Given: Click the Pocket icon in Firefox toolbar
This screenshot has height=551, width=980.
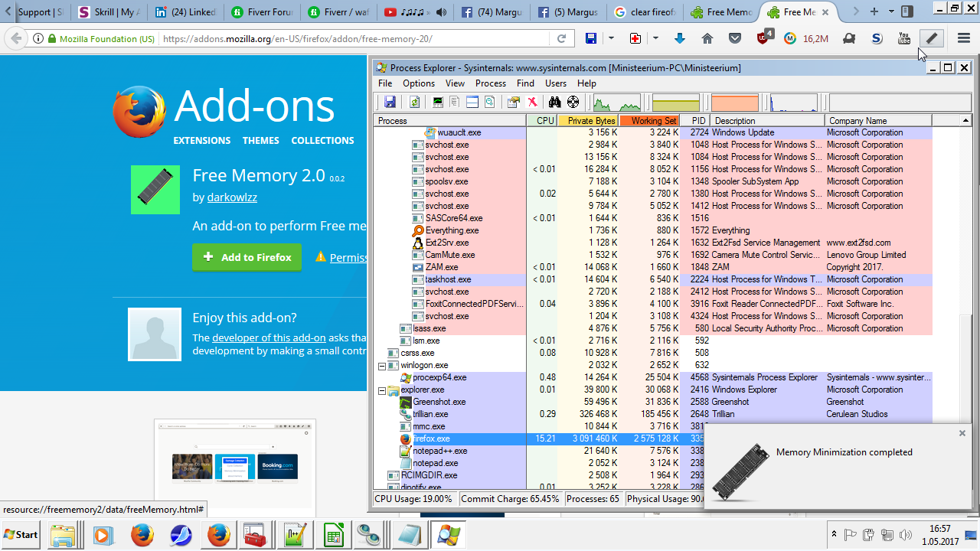Looking at the screenshot, I should pyautogui.click(x=734, y=38).
